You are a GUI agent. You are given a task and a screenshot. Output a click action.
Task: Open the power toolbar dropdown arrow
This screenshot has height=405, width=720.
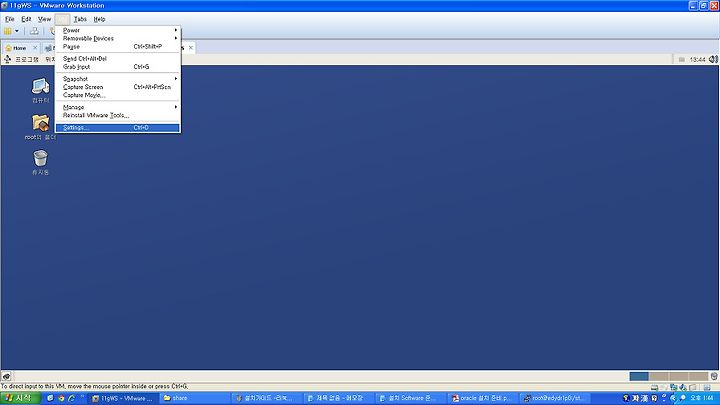tap(17, 31)
